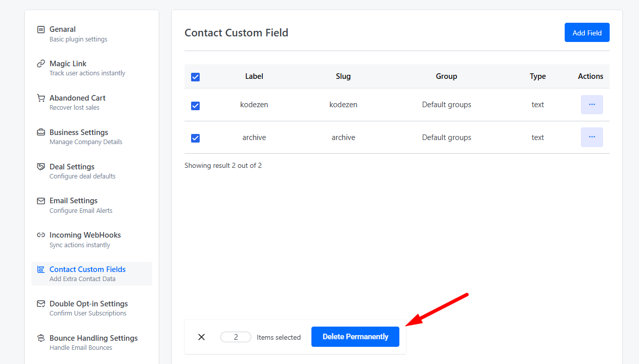Click the Label column header
Image resolution: width=639 pixels, height=364 pixels.
(x=254, y=76)
